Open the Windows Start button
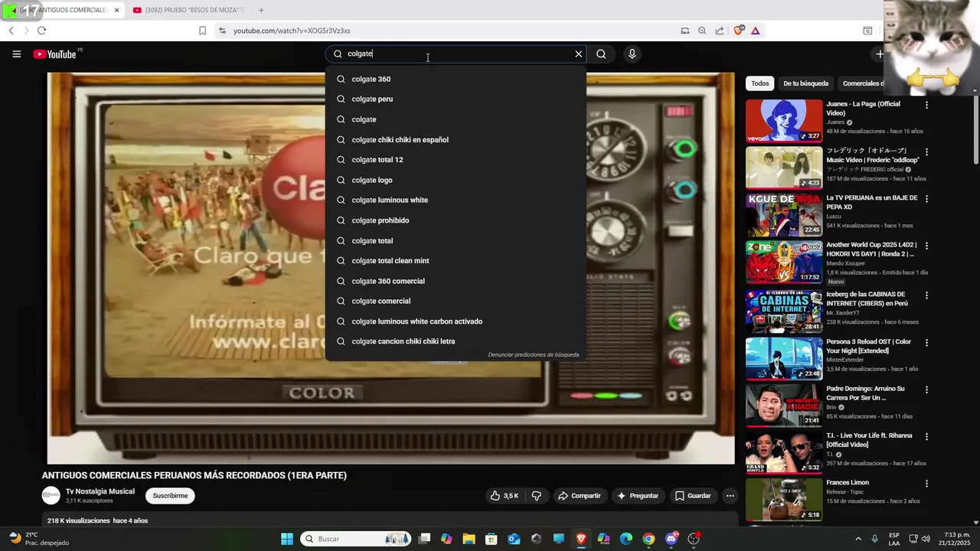The height and width of the screenshot is (551, 980). [x=287, y=539]
